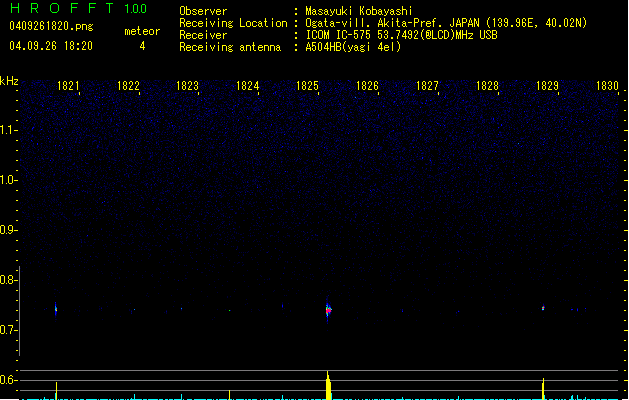Viewport: 629px width, 400px height.
Task: Click the HROFFT 1.0.0 title text
Action: coord(77,9)
